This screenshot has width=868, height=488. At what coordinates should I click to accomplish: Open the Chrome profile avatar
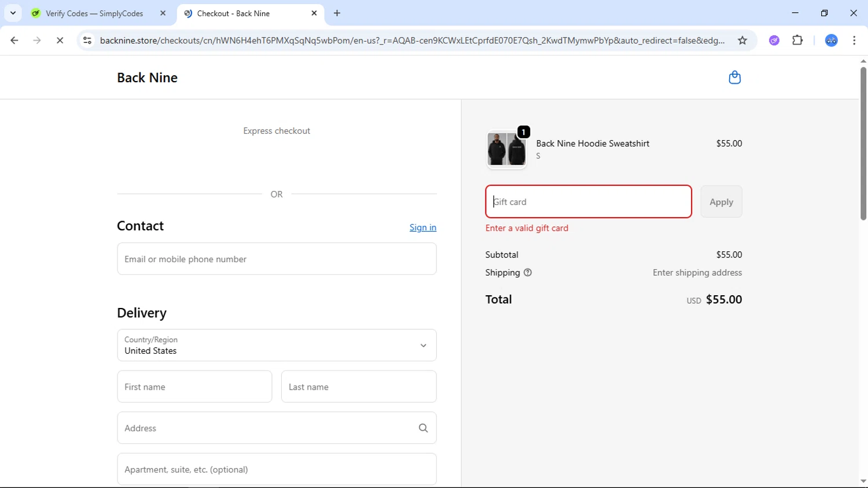[x=832, y=41]
